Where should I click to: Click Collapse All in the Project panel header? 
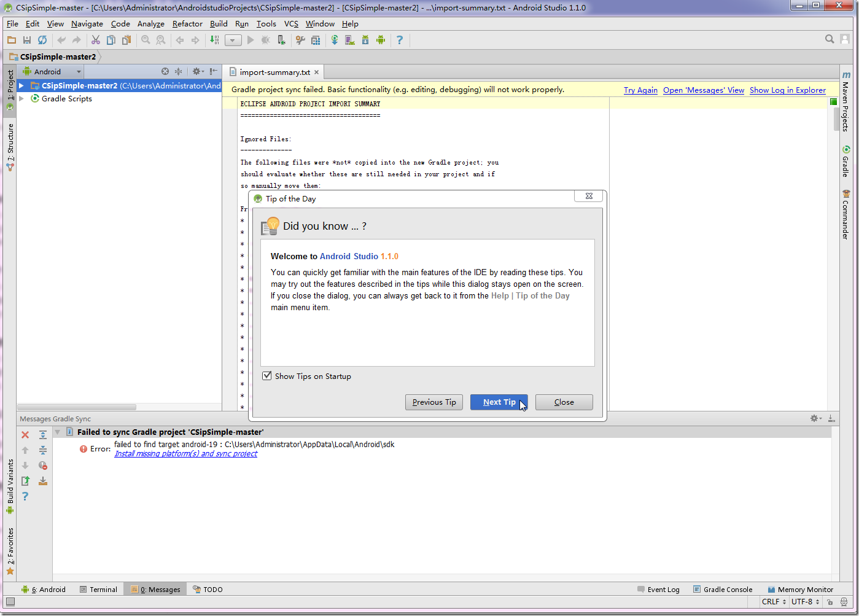(x=179, y=71)
